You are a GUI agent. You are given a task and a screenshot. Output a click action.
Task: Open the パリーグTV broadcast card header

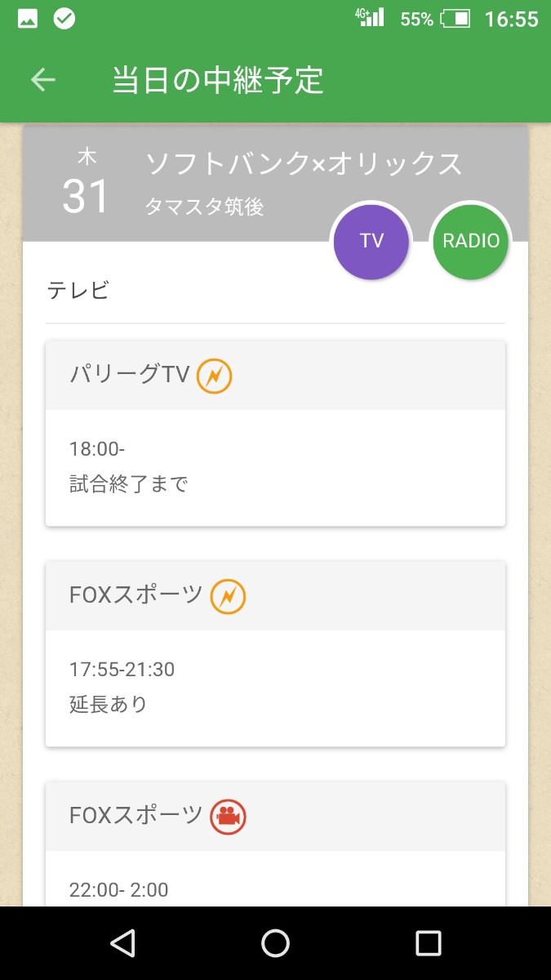(x=275, y=376)
